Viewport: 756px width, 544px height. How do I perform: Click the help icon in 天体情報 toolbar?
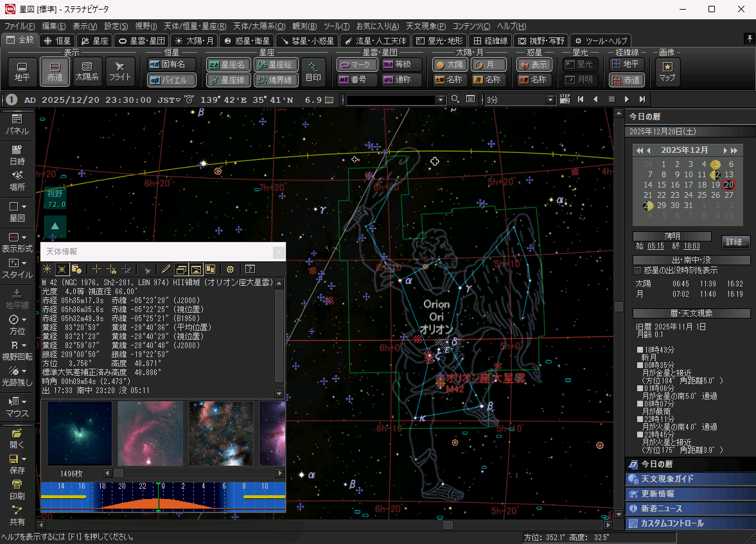pyautogui.click(x=251, y=269)
